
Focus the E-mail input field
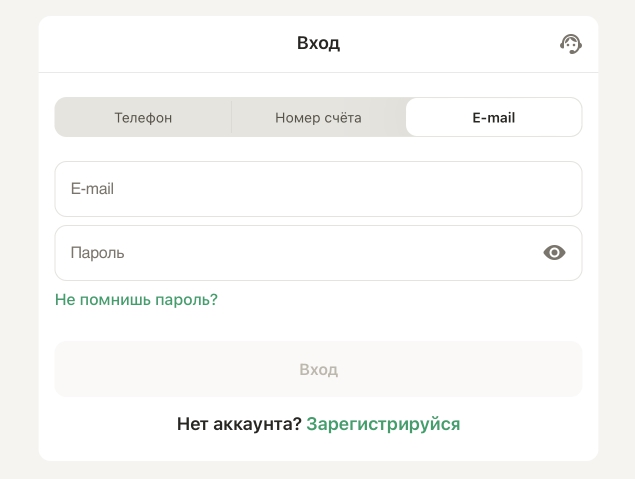pyautogui.click(x=318, y=189)
